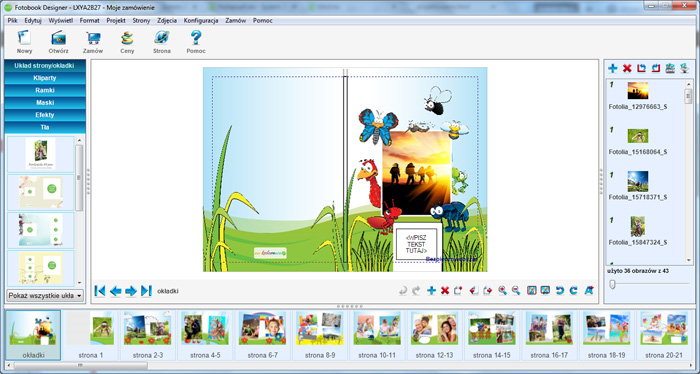Screen dimensions: 700x374
Task: Expand the Kliparty panel
Action: pyautogui.click(x=45, y=78)
